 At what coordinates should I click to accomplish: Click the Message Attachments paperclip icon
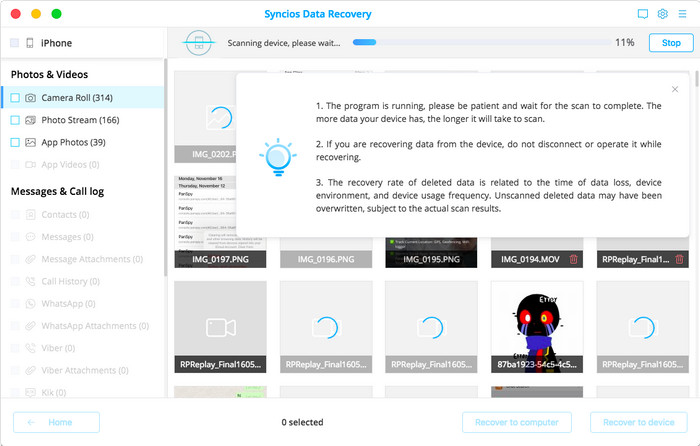(30, 259)
